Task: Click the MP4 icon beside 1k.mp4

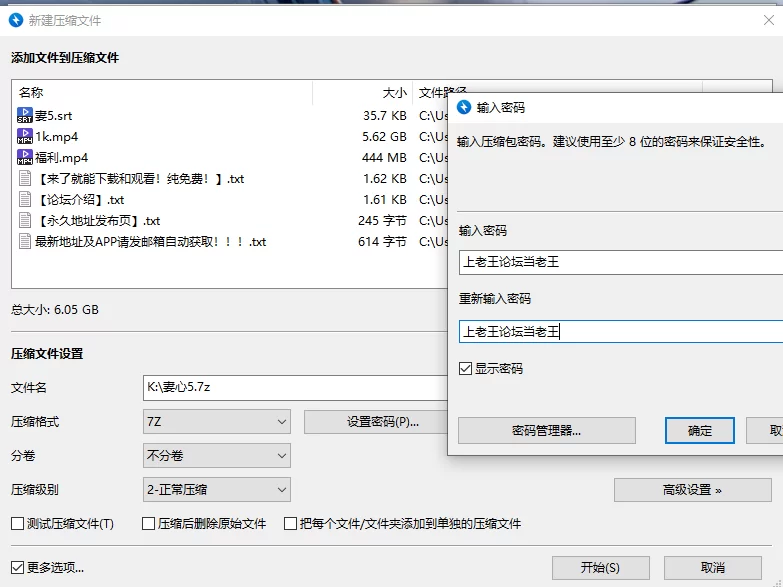Action: (24, 136)
